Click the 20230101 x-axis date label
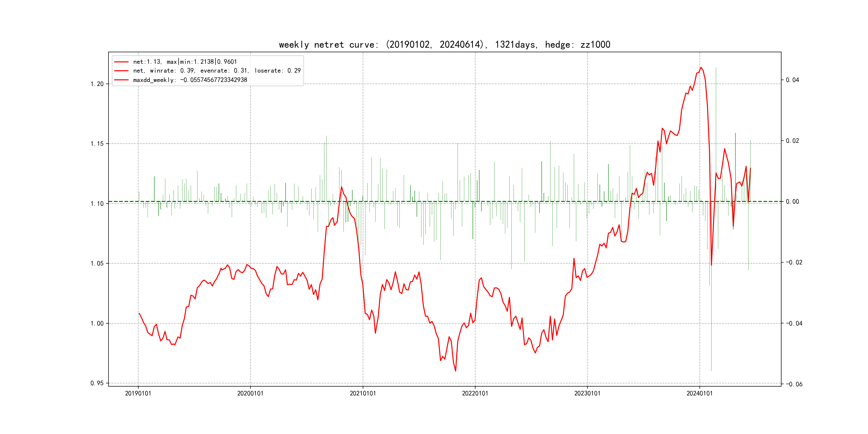868x434 pixels. click(587, 394)
